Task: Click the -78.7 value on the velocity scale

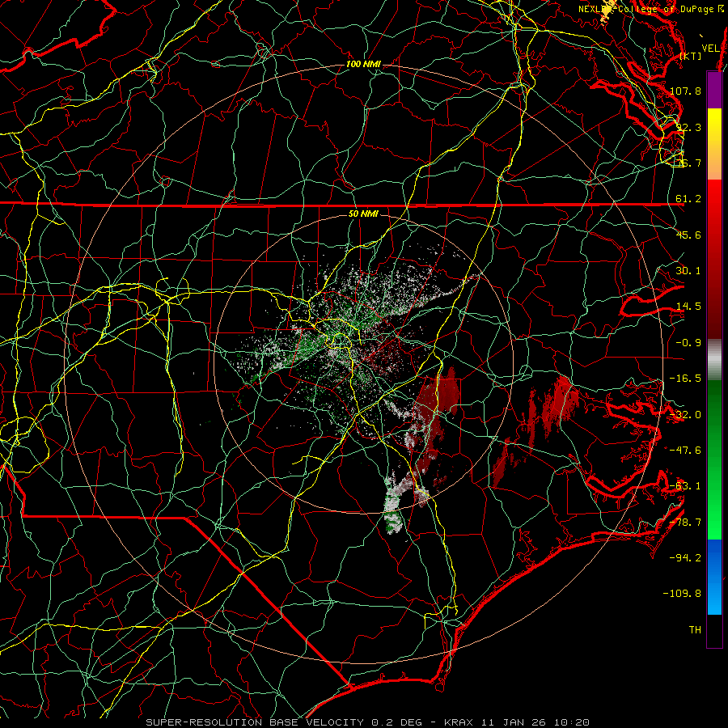Action: (x=685, y=523)
